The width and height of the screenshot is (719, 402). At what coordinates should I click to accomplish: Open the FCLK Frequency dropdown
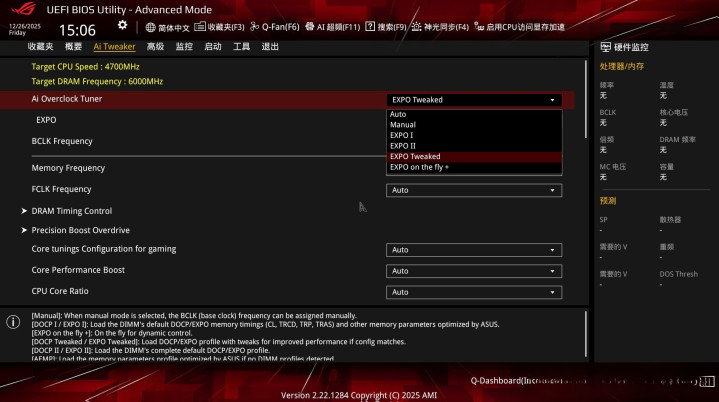pyautogui.click(x=474, y=190)
